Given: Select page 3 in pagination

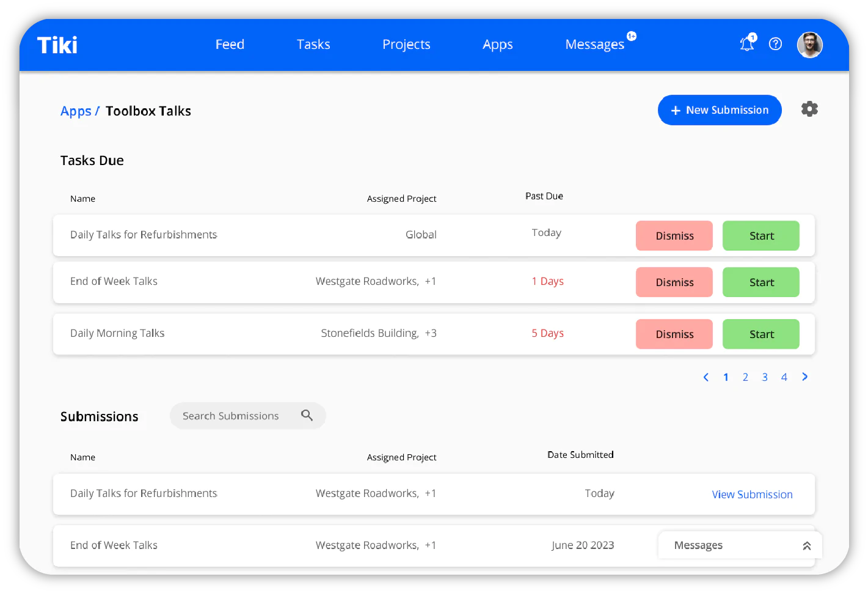Looking at the screenshot, I should coord(765,377).
